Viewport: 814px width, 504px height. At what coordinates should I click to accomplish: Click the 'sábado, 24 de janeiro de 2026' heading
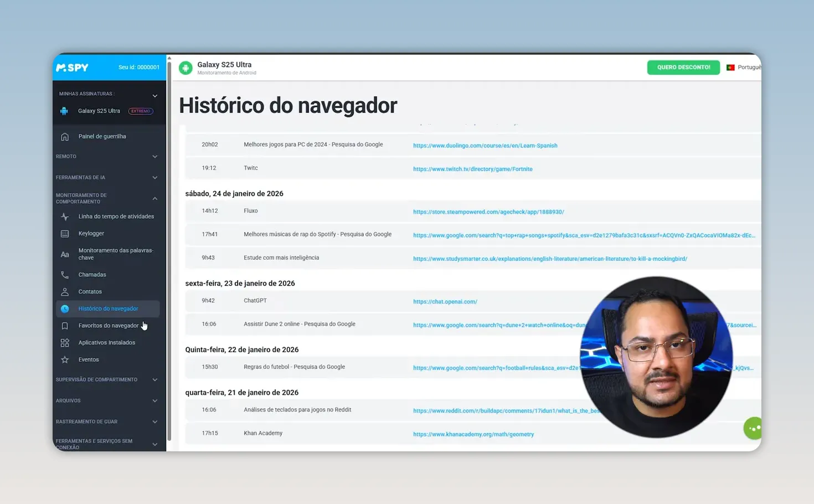234,194
